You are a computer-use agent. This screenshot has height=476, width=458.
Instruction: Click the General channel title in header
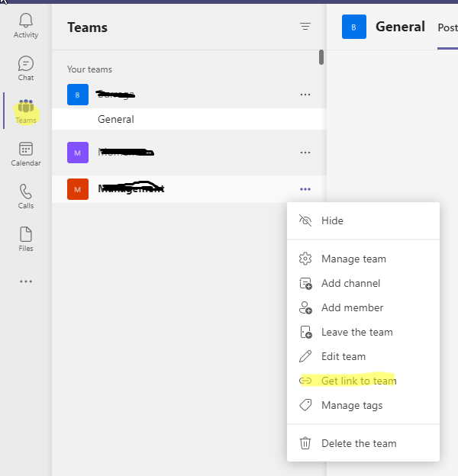(400, 27)
